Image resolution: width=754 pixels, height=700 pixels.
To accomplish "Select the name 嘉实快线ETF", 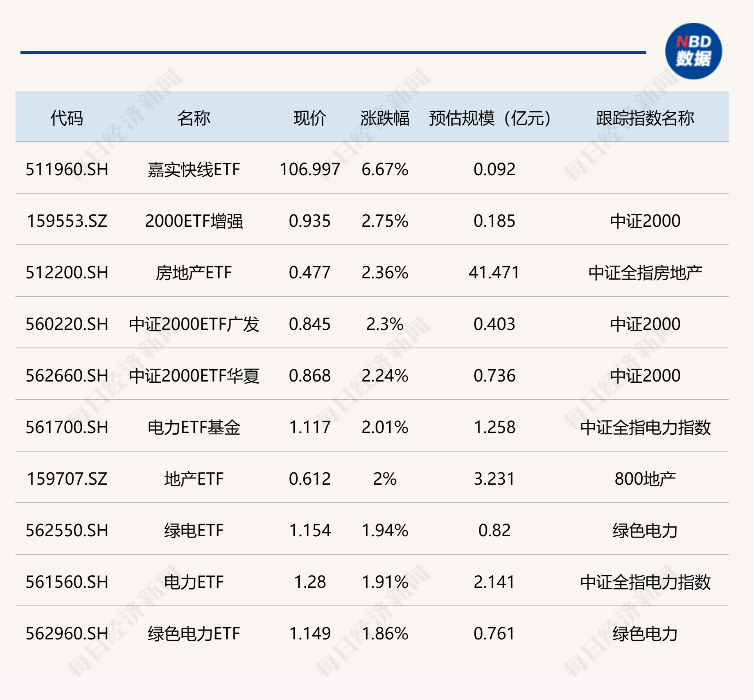I will (194, 169).
